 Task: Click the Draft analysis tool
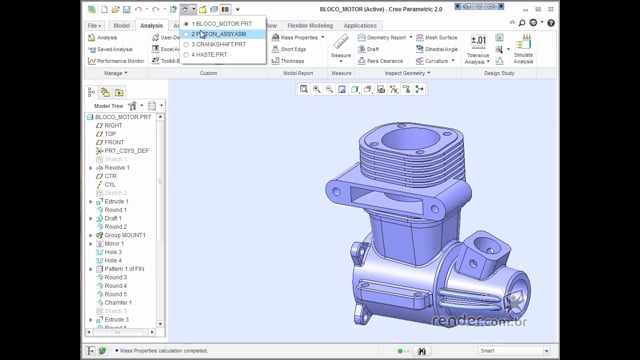(x=369, y=49)
